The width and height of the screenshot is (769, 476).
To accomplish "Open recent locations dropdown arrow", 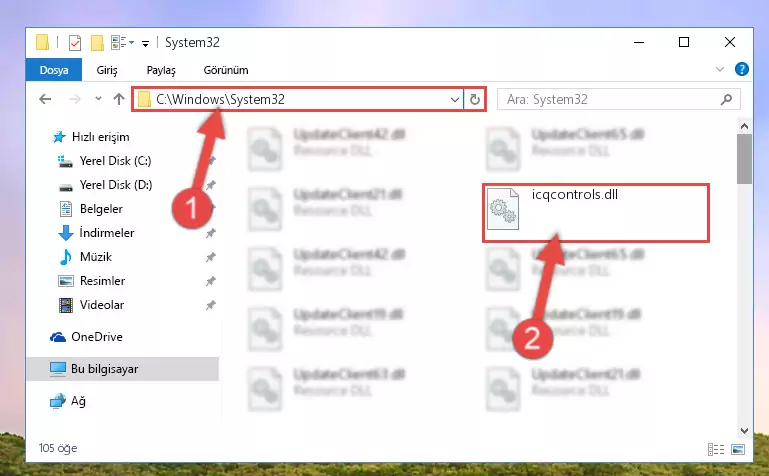I will click(98, 99).
